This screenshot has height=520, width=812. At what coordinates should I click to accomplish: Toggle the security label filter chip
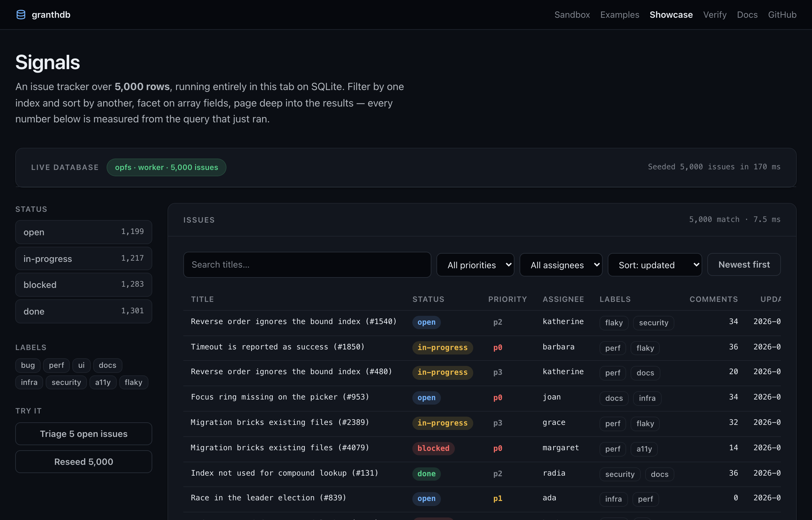[66, 382]
